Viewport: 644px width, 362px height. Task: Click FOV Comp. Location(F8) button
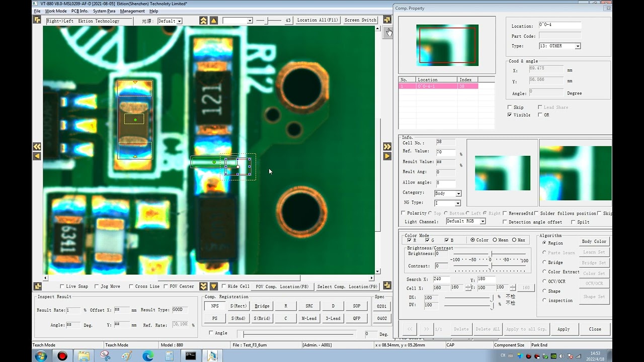pos(282,287)
